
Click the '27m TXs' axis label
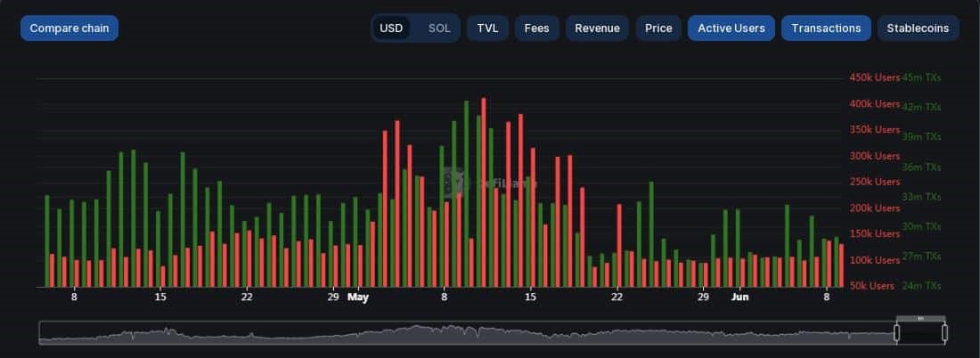tap(921, 256)
